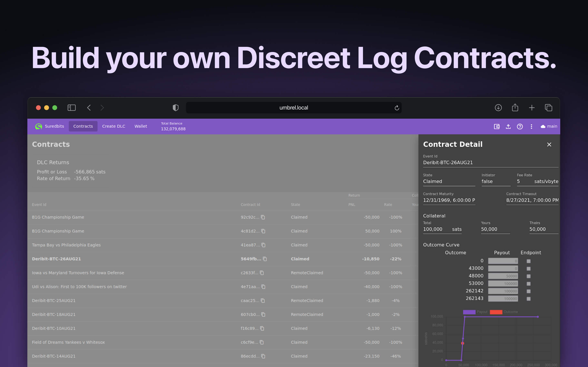The image size is (588, 367).
Task: Open the main network selector
Action: [x=549, y=126]
